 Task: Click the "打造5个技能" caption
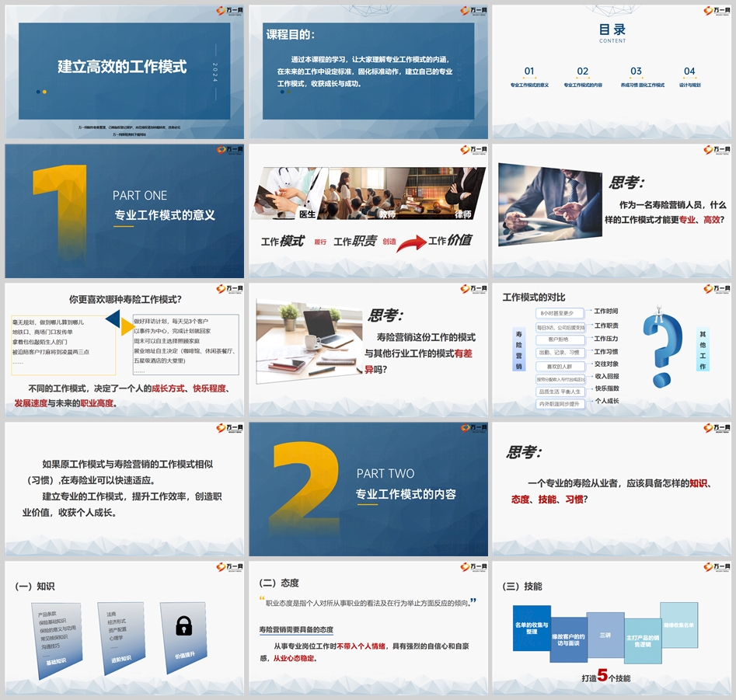[606, 676]
